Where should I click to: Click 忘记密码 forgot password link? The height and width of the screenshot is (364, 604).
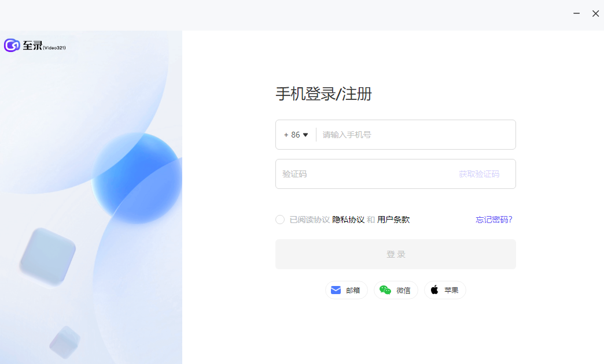pos(493,220)
